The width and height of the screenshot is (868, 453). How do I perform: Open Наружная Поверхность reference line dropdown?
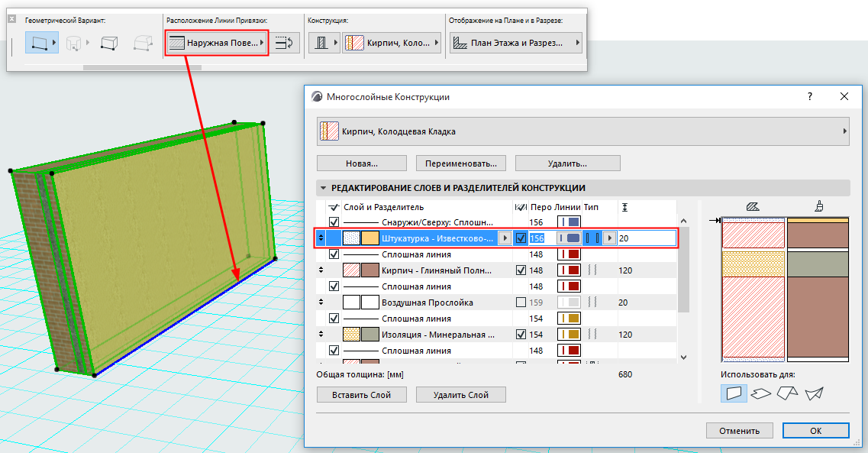(217, 44)
